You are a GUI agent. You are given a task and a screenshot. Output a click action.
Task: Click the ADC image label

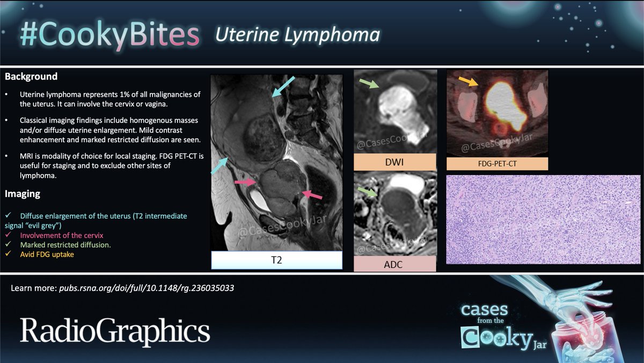[395, 264]
